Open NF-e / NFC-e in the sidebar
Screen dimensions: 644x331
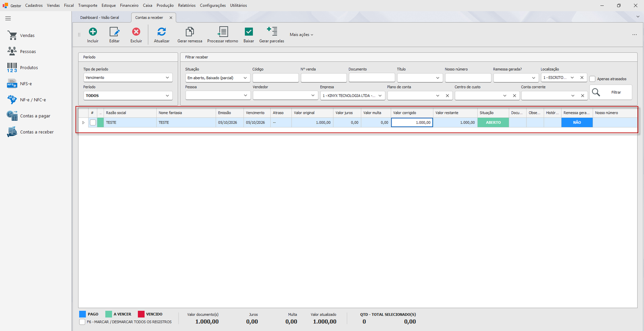(33, 100)
